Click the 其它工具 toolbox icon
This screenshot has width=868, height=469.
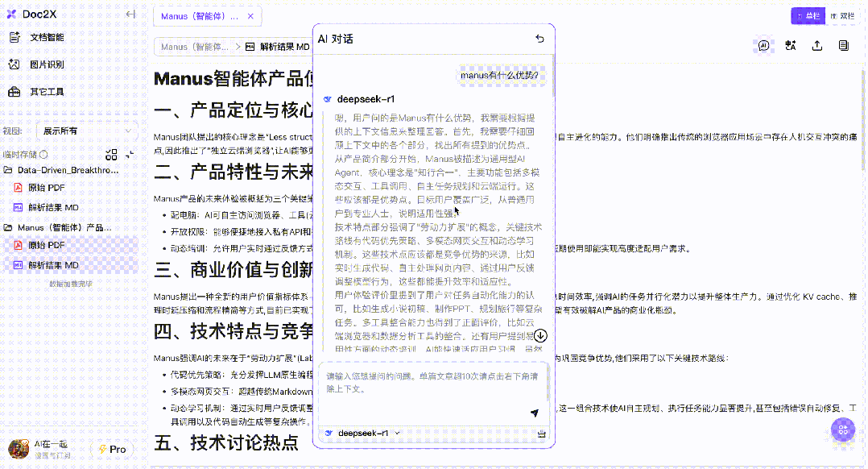click(x=14, y=92)
